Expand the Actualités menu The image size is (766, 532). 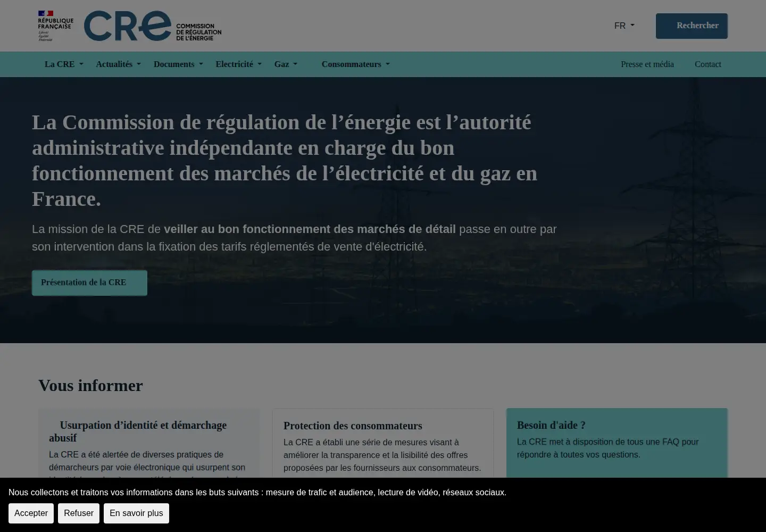click(x=118, y=64)
